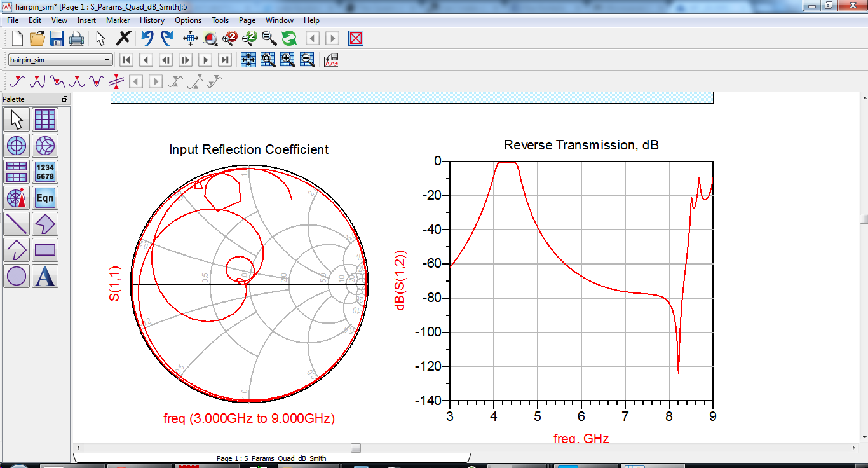The height and width of the screenshot is (468, 868).
Task: Insert a stacked plot from Palette
Action: (x=17, y=172)
